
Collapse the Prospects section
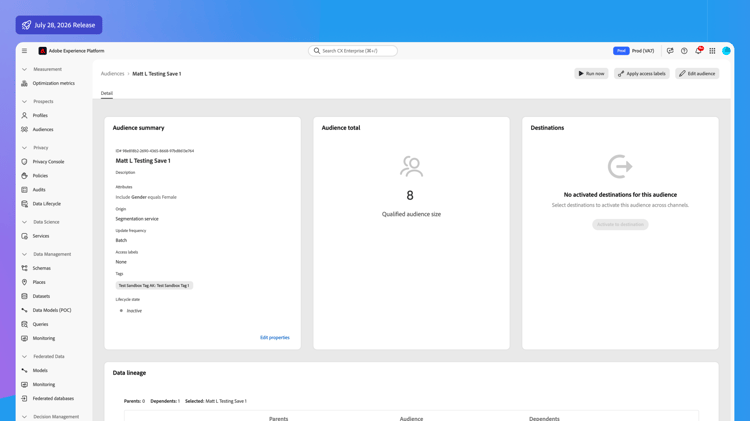point(24,101)
